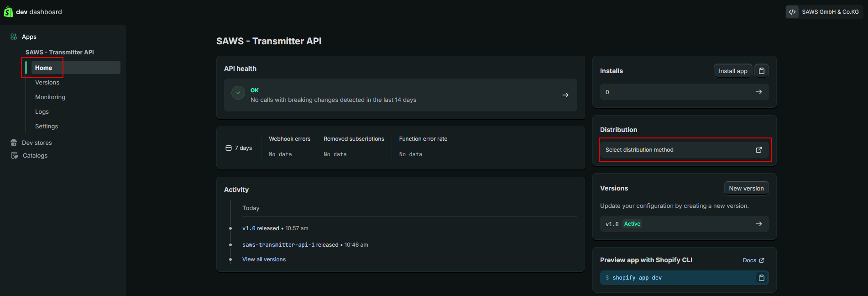Click the Dev stores storefront icon
This screenshot has height=296, width=868.
point(14,143)
